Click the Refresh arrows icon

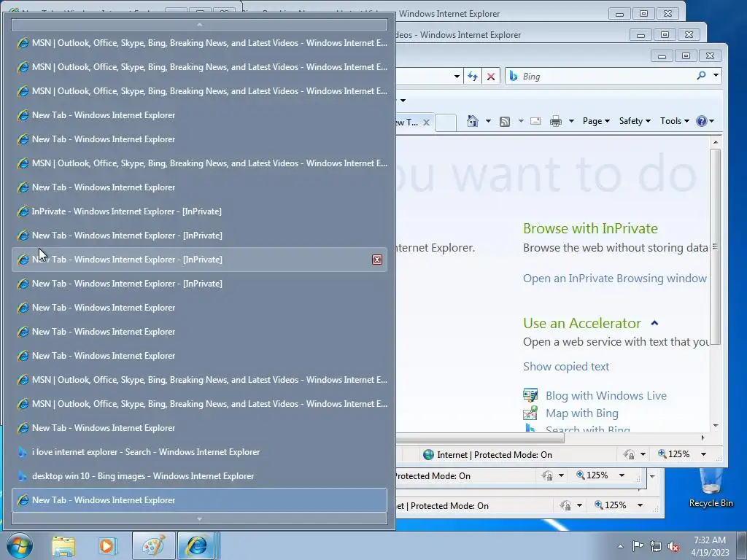[x=473, y=76]
